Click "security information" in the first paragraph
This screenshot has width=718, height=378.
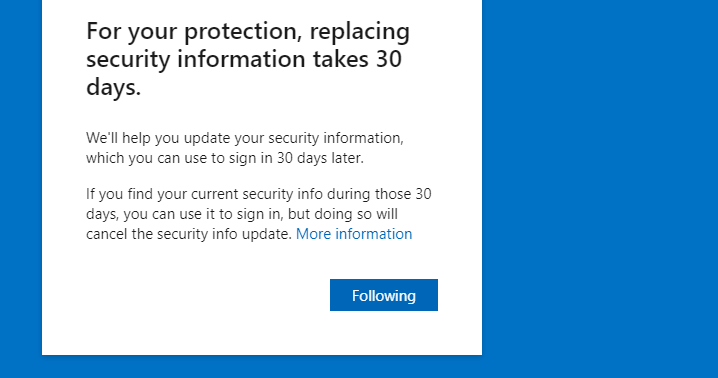coord(336,138)
